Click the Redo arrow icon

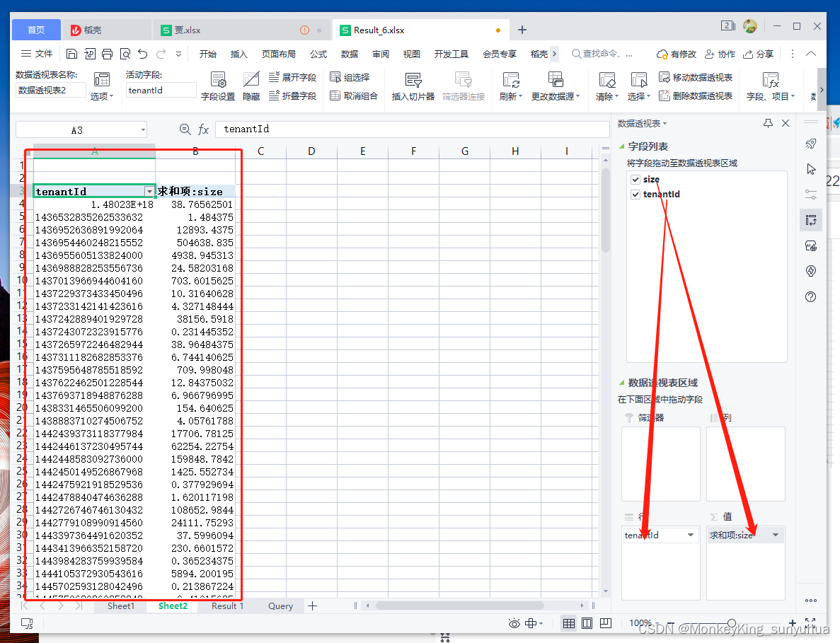click(x=161, y=54)
